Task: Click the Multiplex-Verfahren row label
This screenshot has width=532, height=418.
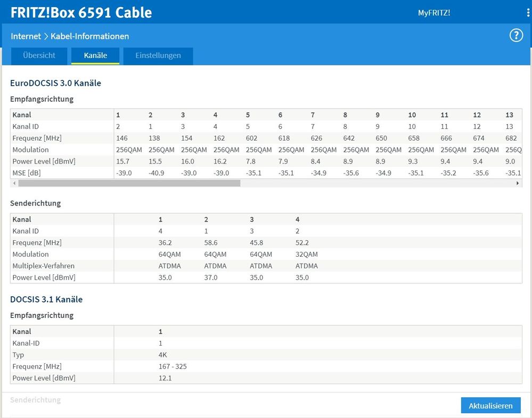Action: click(x=43, y=266)
